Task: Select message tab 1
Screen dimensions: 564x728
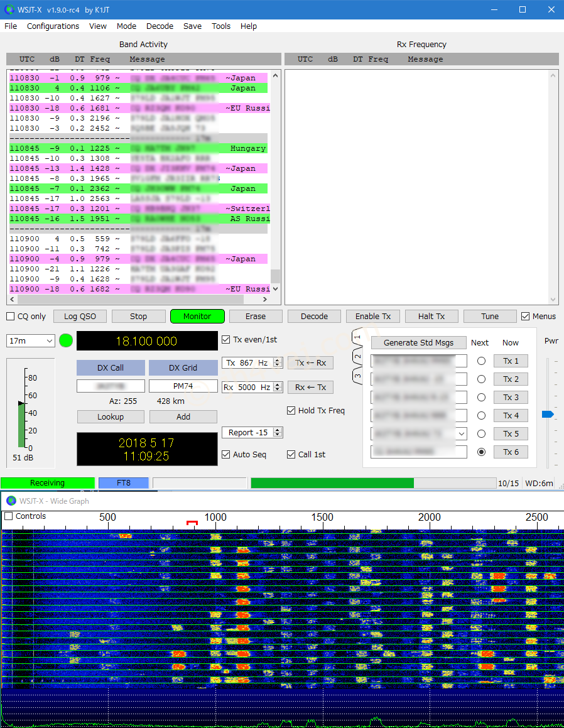Action: click(357, 337)
